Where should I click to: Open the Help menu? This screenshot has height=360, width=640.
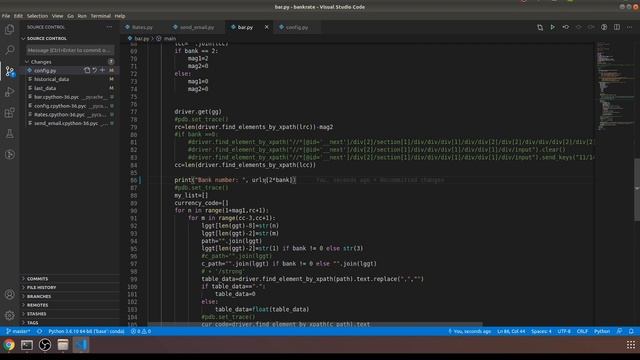pyautogui.click(x=120, y=16)
